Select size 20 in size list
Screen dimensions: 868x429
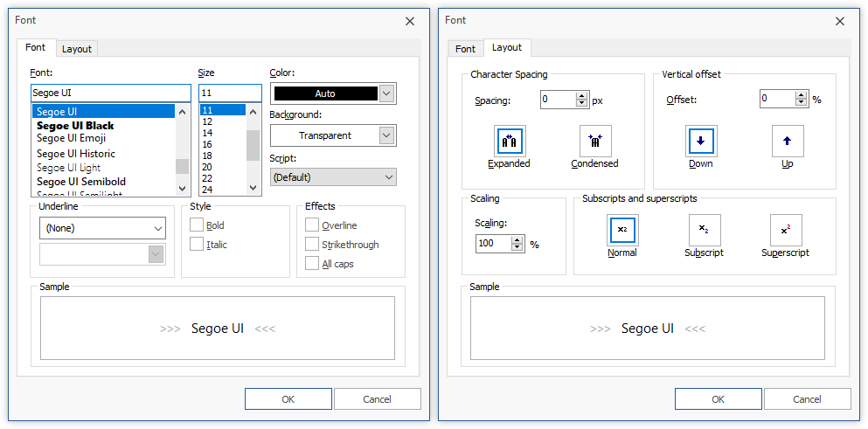point(223,167)
